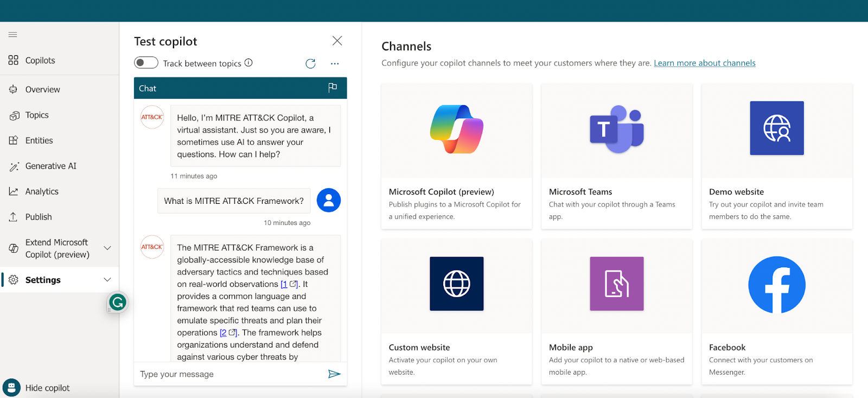The width and height of the screenshot is (868, 398).
Task: Open the Copilots icon in sidebar
Action: [x=14, y=60]
